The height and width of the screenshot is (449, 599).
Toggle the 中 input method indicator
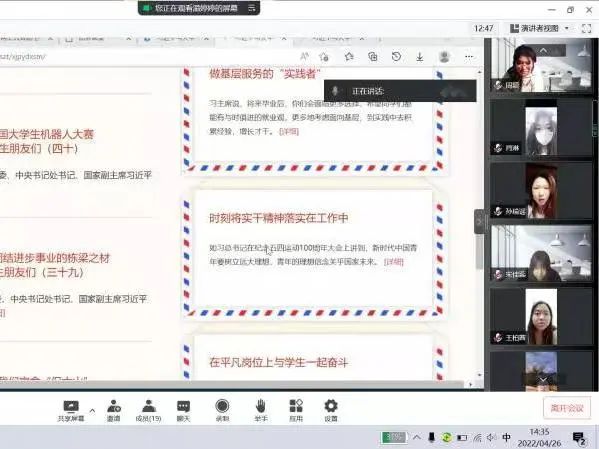click(507, 437)
